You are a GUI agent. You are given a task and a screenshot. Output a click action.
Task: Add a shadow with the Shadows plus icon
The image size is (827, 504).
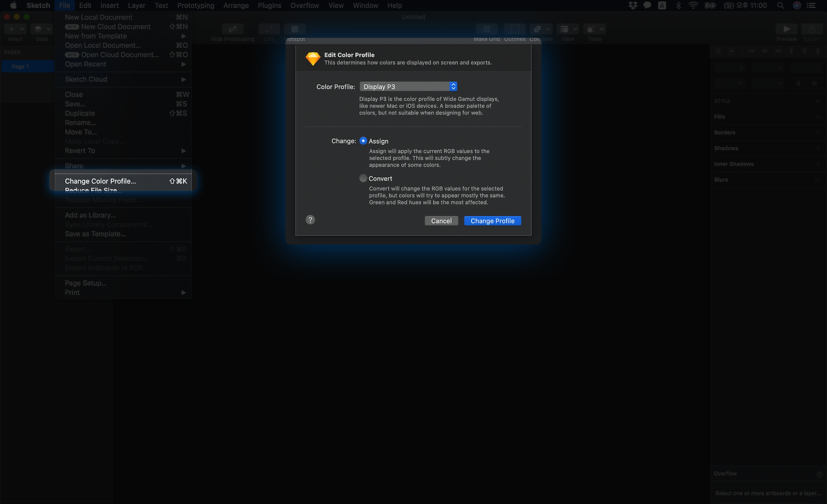(x=818, y=149)
